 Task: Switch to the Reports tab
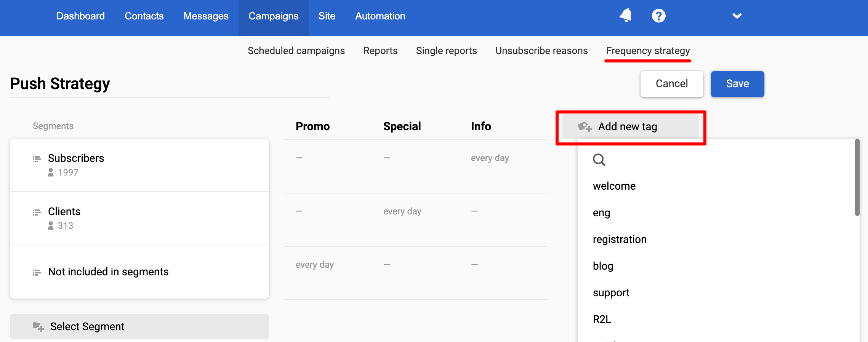coord(380,51)
